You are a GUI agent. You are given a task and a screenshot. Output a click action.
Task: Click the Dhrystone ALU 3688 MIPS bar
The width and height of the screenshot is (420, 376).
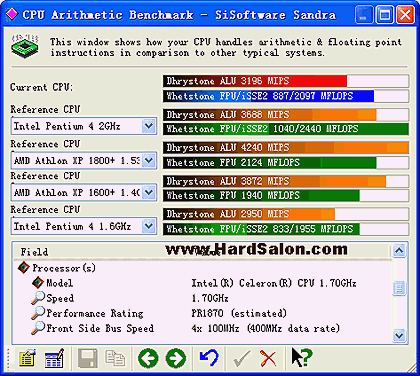286,115
